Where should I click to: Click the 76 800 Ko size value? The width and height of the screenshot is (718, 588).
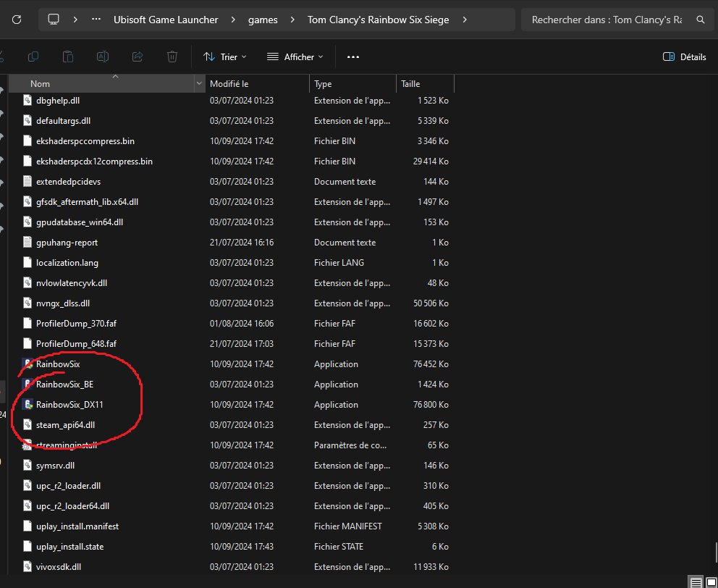pos(431,405)
